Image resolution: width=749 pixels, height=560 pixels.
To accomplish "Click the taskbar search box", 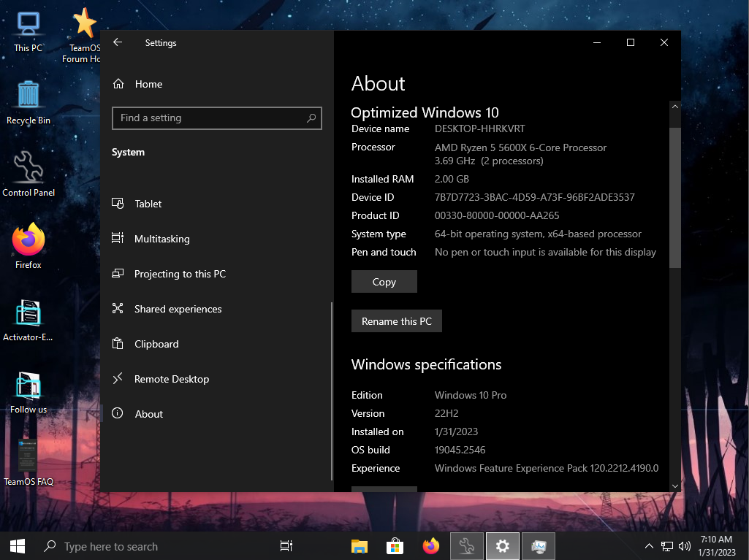I will click(x=151, y=546).
